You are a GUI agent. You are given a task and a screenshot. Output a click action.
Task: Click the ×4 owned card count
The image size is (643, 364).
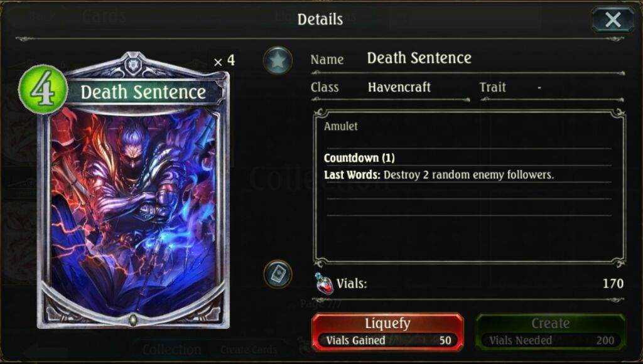pyautogui.click(x=224, y=61)
